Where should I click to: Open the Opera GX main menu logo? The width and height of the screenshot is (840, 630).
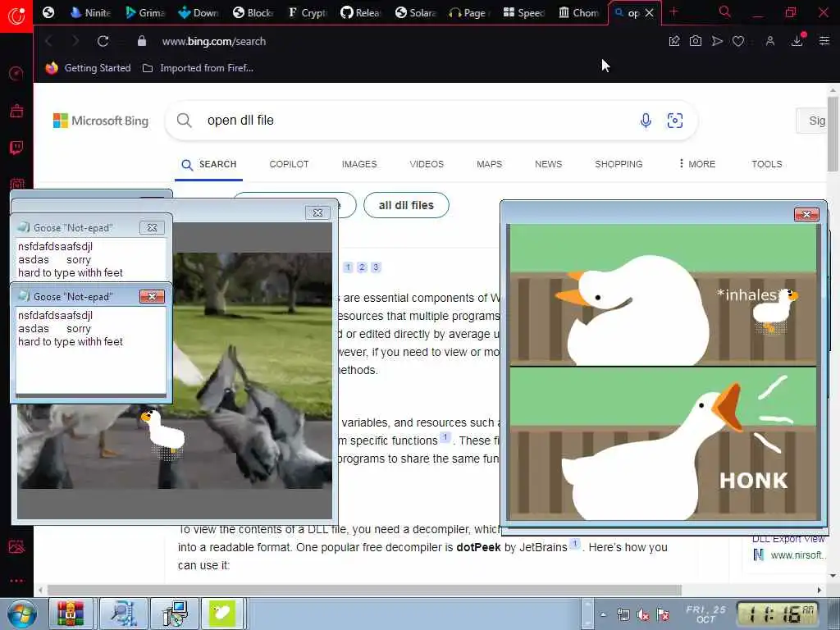click(16, 15)
